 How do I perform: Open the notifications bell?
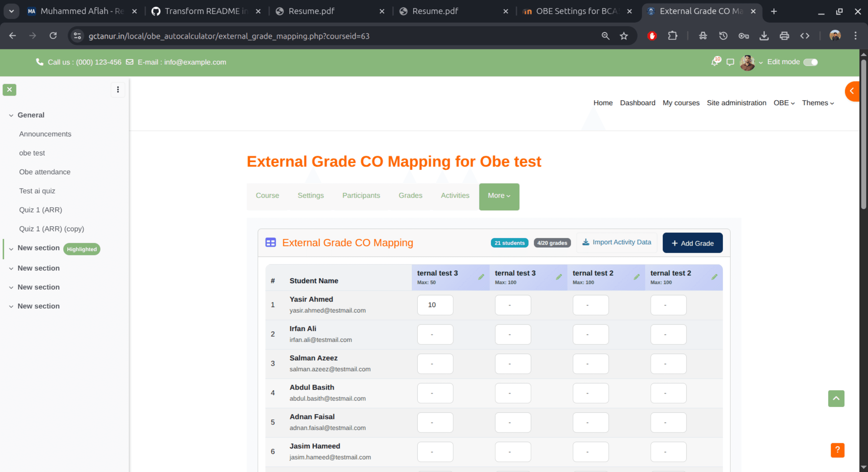[714, 62]
